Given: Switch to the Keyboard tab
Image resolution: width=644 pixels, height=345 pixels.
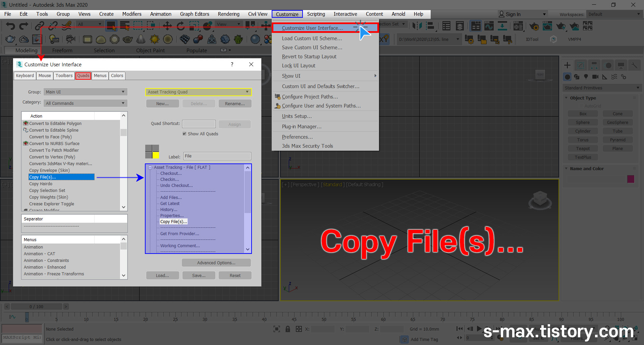Looking at the screenshot, I should 25,76.
